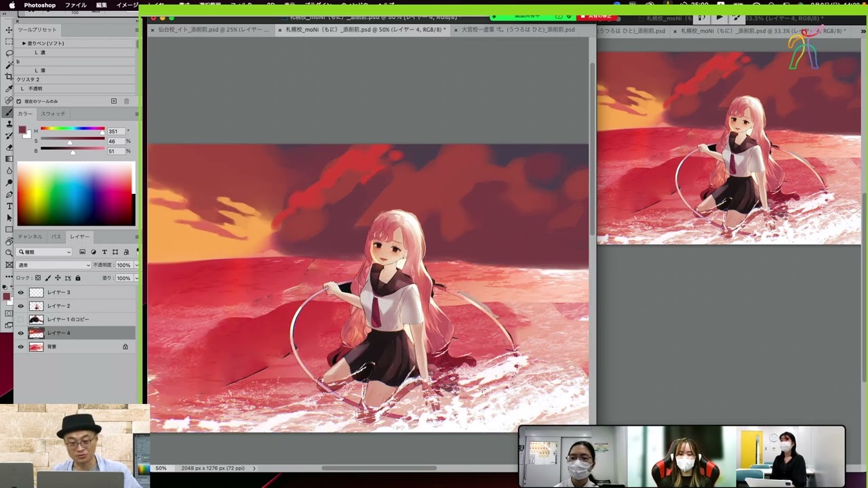Select the Lasso tool
This screenshot has width=868, height=488.
click(x=9, y=53)
